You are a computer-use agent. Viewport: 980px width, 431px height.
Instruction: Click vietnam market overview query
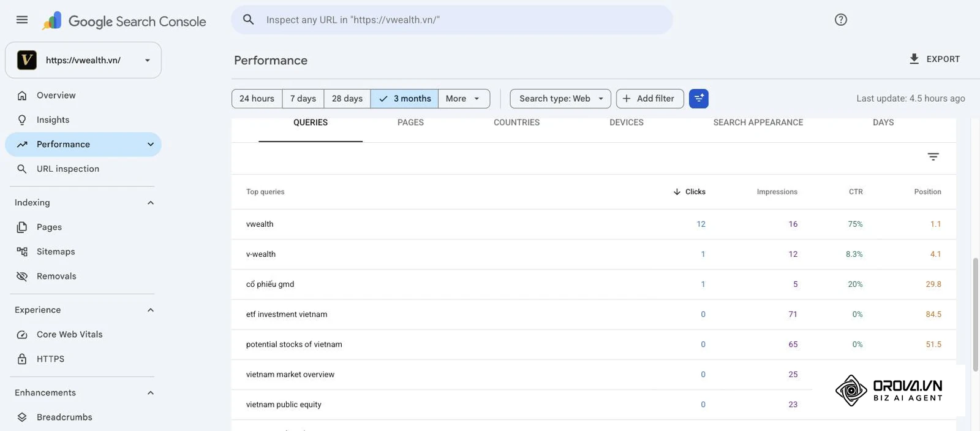point(290,375)
